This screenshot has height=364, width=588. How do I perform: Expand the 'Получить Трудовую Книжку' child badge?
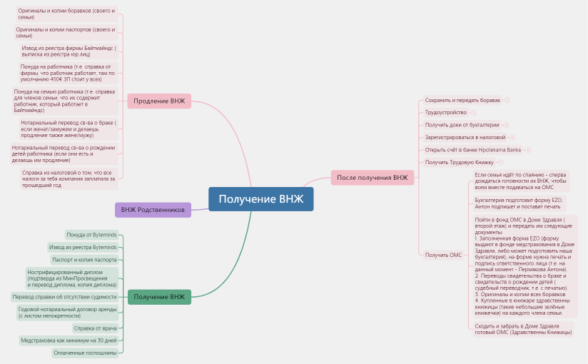coord(500,162)
